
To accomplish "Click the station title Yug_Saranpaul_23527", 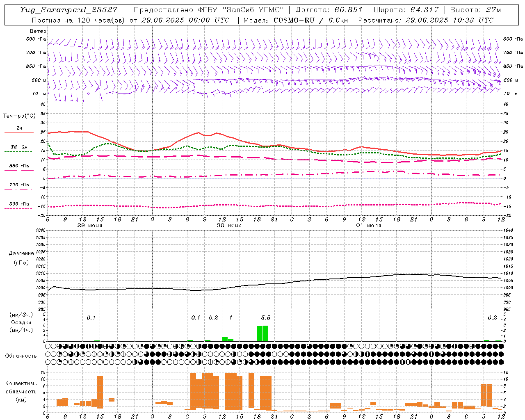I will 68,10.
